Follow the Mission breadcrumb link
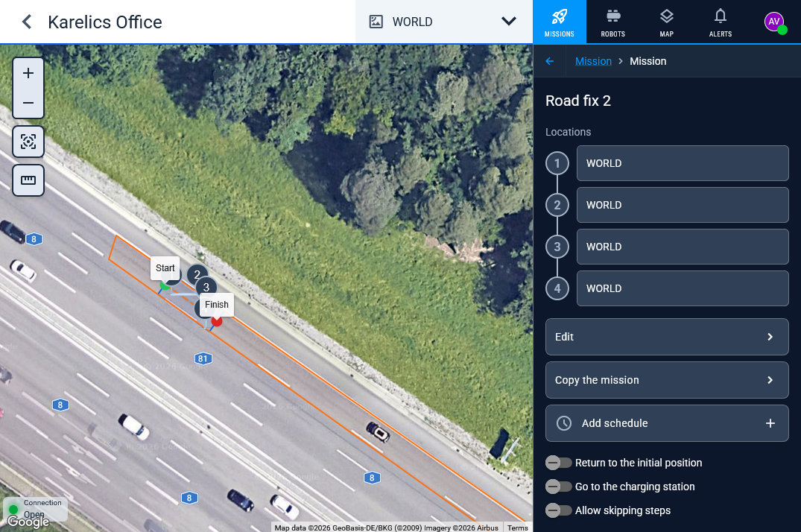Screen dimensions: 801x532 [x=593, y=61]
